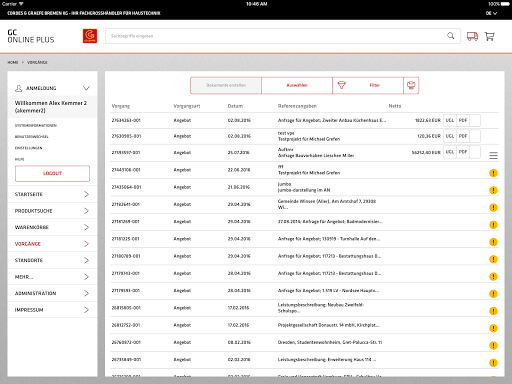
Task: Go to Produktsuche in sidebar
Action: (52, 211)
